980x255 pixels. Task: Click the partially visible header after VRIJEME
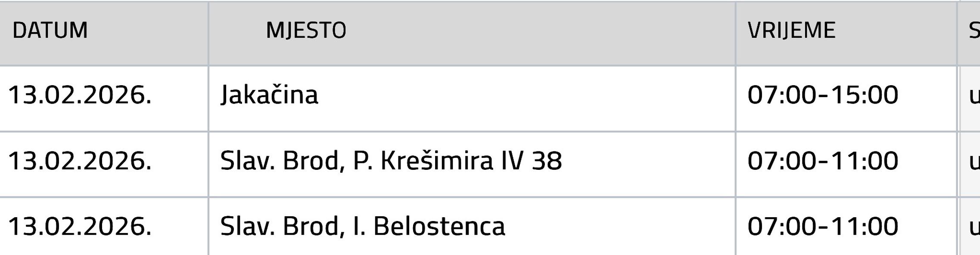tap(974, 31)
